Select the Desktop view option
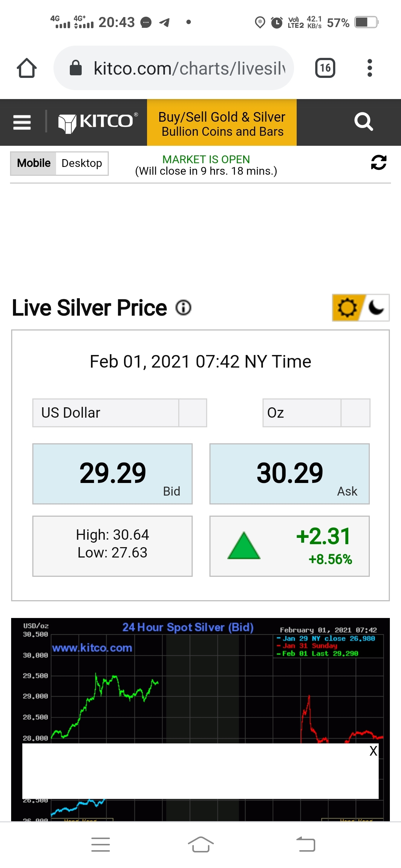This screenshot has height=868, width=401. 82,163
